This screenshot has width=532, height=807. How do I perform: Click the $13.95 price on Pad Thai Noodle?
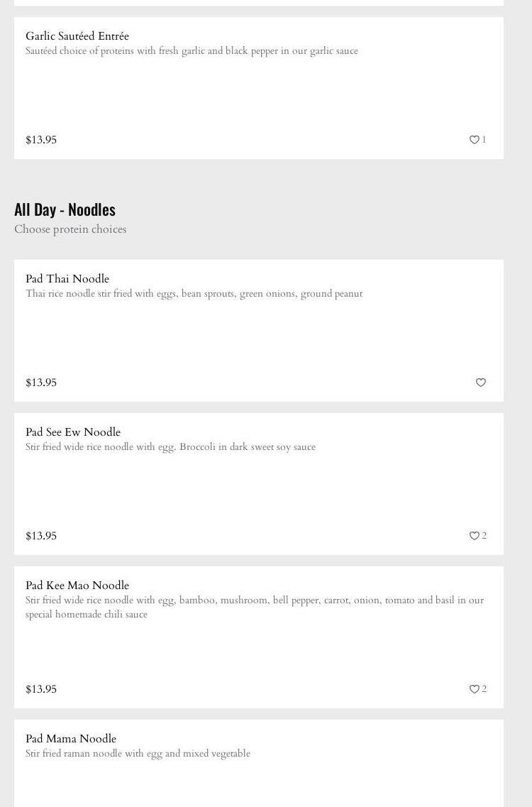(41, 383)
